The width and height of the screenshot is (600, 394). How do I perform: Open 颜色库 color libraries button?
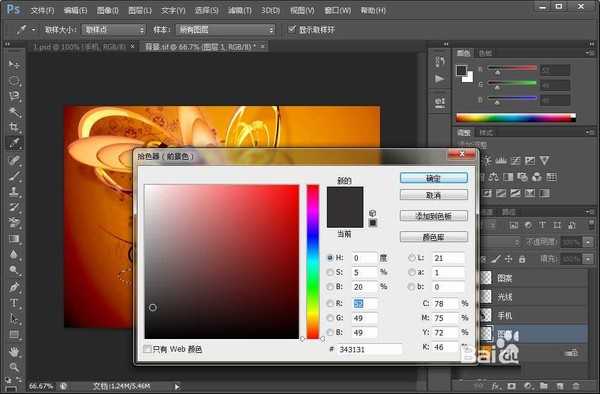coord(434,237)
